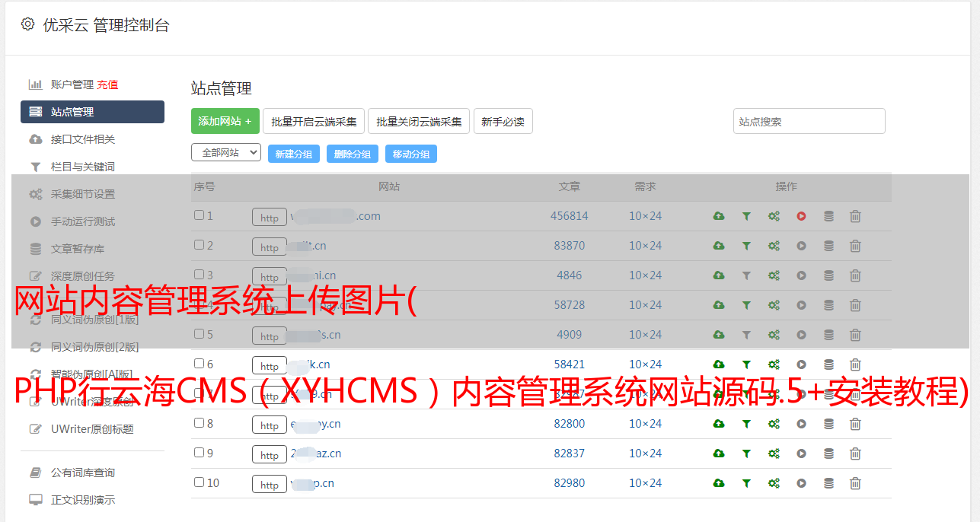The width and height of the screenshot is (980, 522).
Task: Click the green 添加网站 + button
Action: tap(225, 121)
